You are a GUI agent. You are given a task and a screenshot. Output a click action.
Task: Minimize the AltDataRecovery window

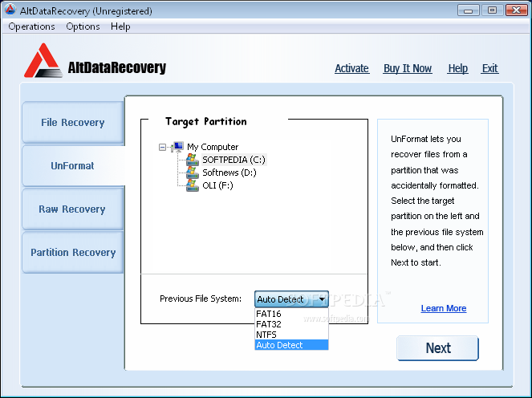[x=469, y=10]
